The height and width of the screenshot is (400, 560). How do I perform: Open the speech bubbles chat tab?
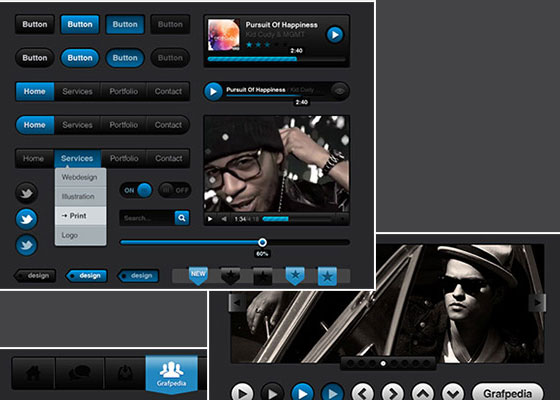click(x=80, y=373)
